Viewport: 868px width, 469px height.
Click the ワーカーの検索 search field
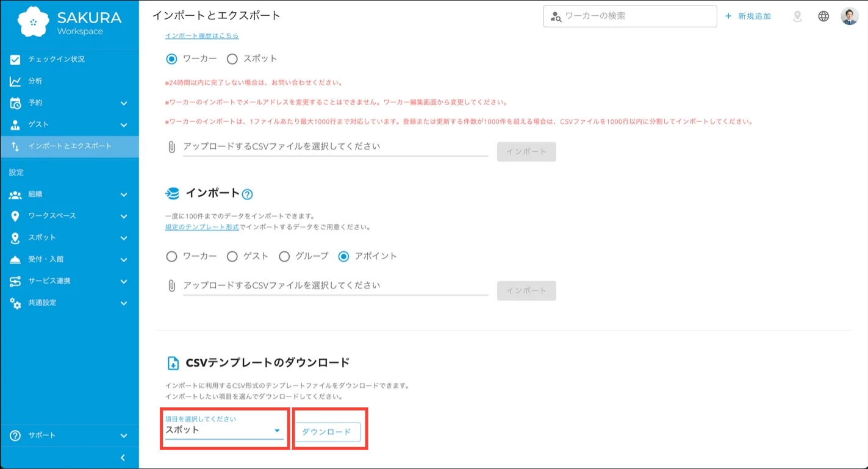click(x=634, y=16)
